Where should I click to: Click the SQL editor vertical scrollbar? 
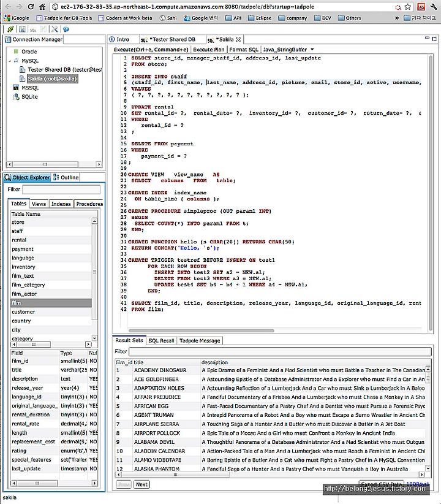pyautogui.click(x=431, y=192)
